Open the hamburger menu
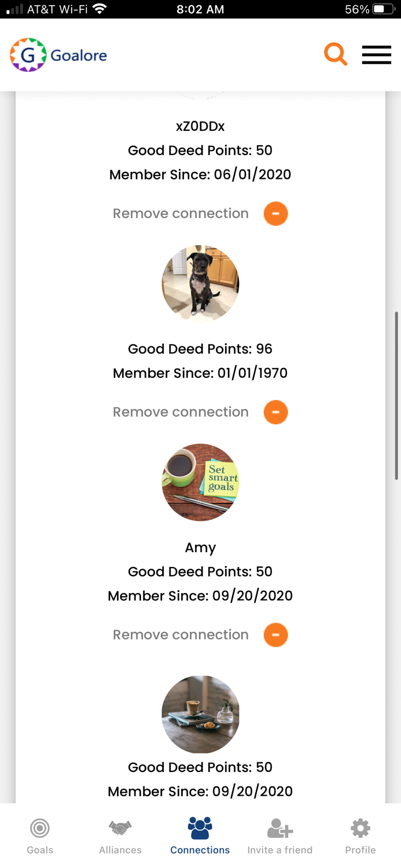 [377, 55]
